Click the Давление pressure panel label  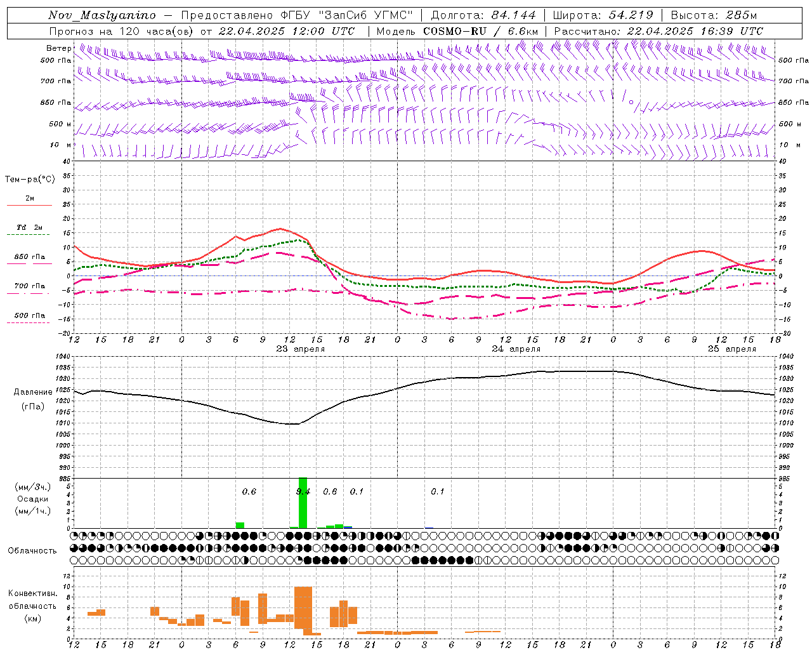click(x=33, y=392)
